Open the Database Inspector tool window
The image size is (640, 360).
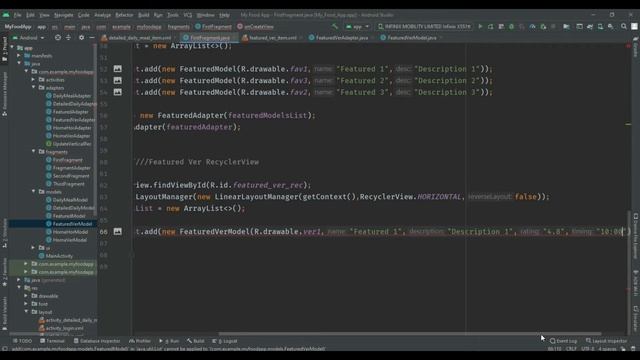(x=97, y=341)
